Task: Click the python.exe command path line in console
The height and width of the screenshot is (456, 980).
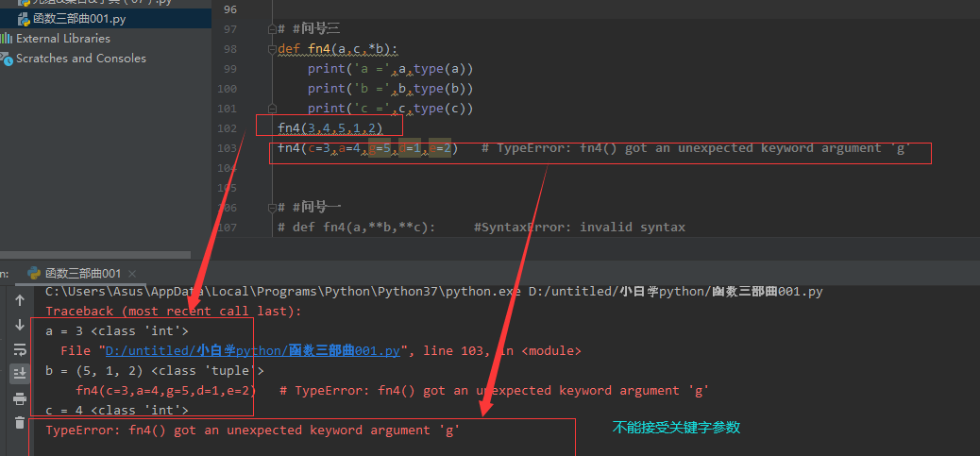Action: tap(434, 292)
